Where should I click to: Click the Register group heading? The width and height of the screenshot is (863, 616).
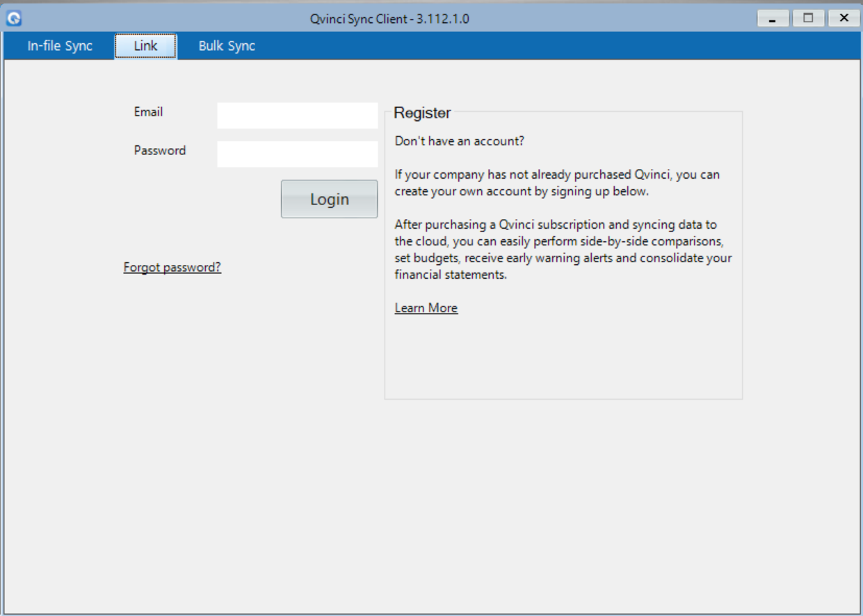tap(422, 113)
